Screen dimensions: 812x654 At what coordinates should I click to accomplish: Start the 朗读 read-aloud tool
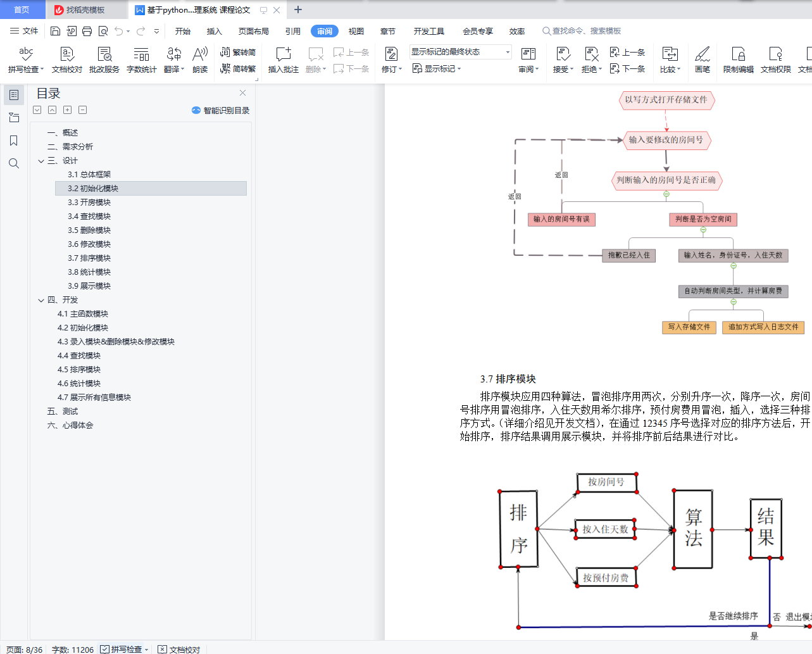[x=200, y=60]
